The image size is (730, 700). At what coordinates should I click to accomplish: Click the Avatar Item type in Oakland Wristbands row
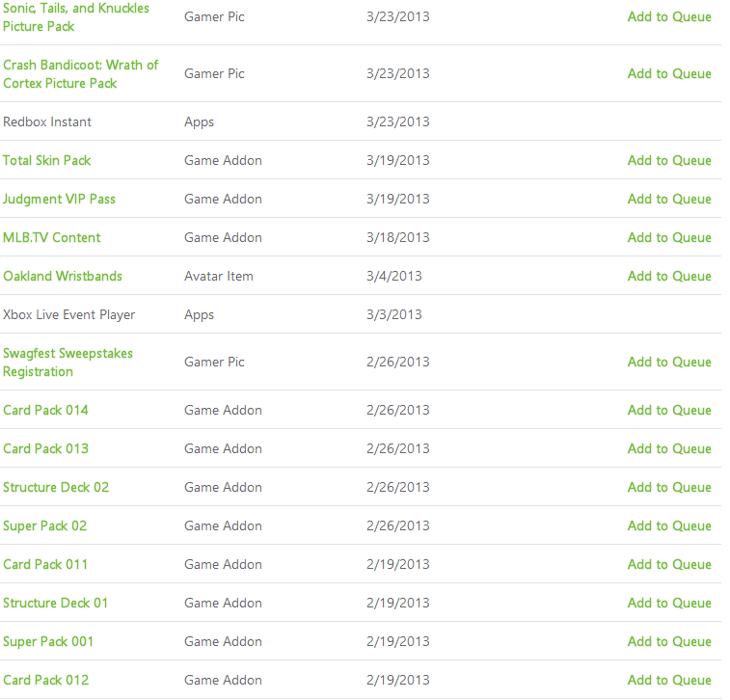tap(218, 277)
